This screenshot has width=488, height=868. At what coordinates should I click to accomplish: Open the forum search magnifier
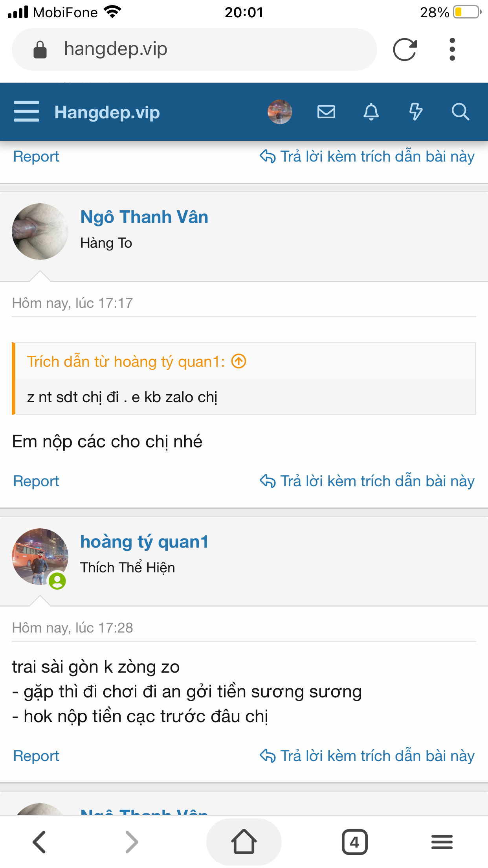coord(460,112)
